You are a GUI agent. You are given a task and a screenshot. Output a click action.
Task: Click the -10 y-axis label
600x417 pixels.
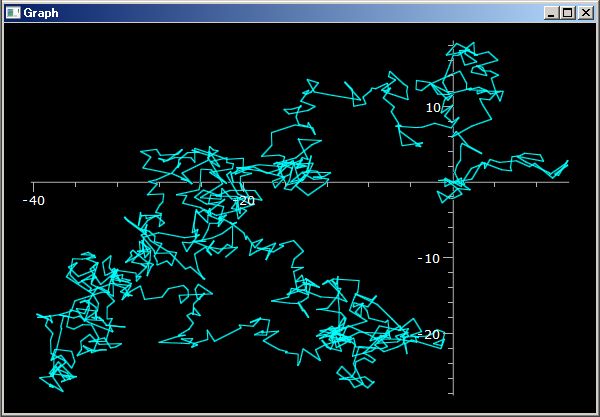pyautogui.click(x=429, y=259)
